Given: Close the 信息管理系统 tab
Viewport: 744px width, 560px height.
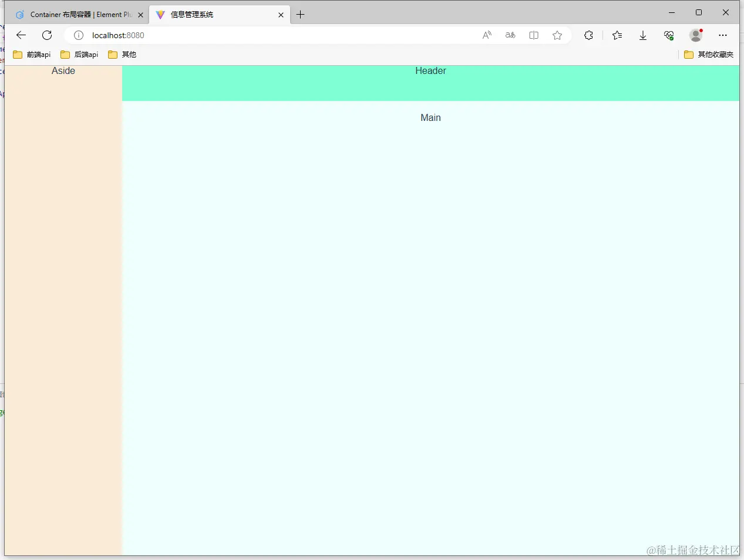Looking at the screenshot, I should coord(281,15).
